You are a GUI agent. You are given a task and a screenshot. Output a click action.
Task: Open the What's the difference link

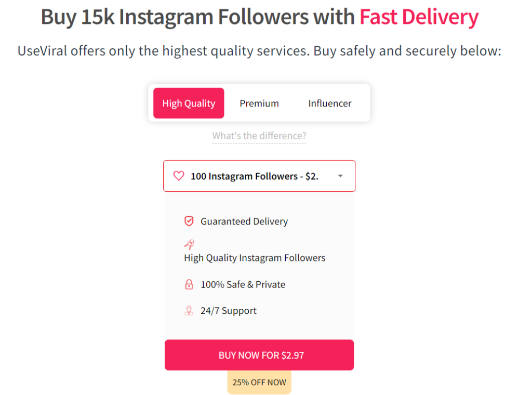[x=259, y=136]
